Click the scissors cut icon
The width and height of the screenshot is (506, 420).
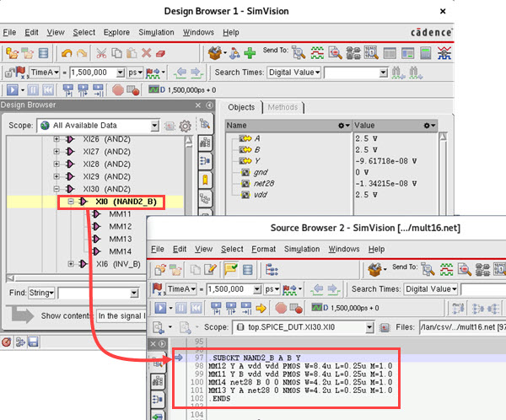[x=101, y=53]
